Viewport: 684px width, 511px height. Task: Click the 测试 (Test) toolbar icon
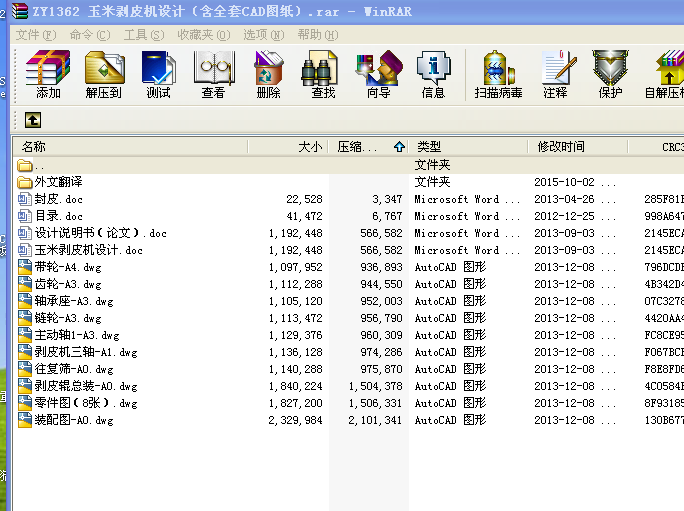158,74
